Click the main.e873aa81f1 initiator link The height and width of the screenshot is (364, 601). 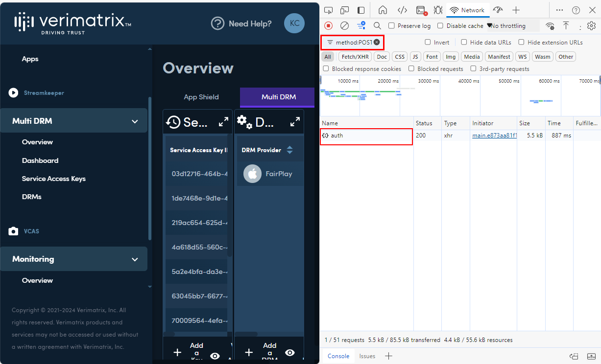click(494, 136)
